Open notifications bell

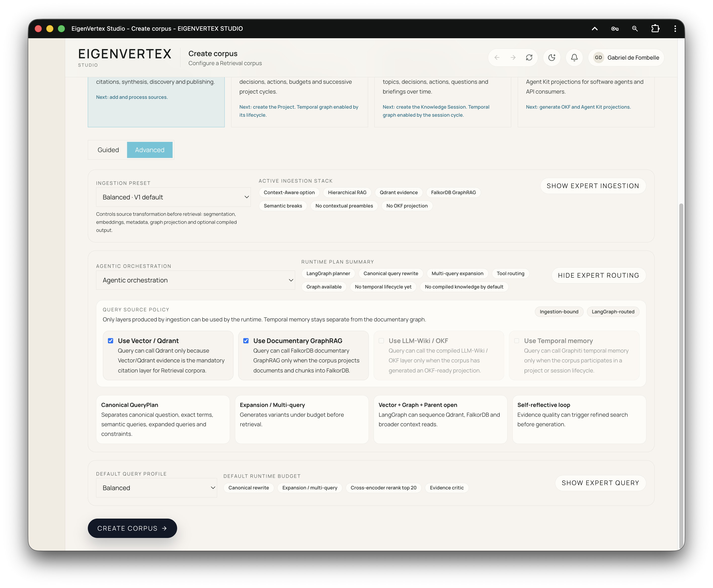574,58
